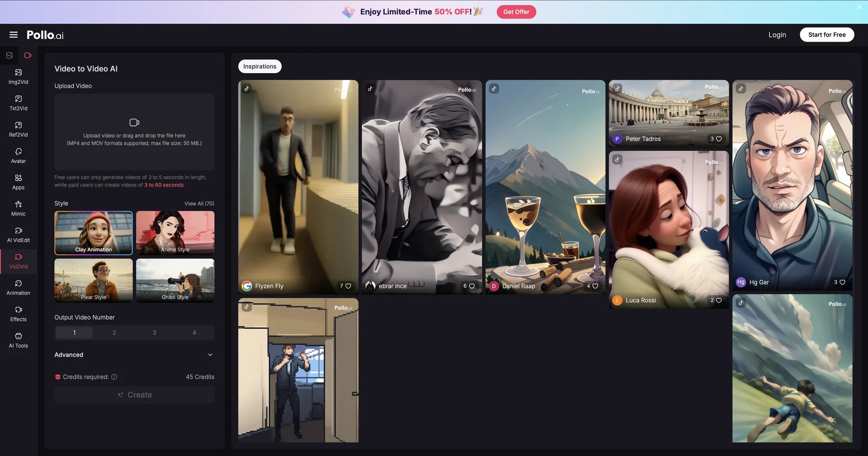This screenshot has width=868, height=456.
Task: Open AI Tools in sidebar
Action: 19,340
